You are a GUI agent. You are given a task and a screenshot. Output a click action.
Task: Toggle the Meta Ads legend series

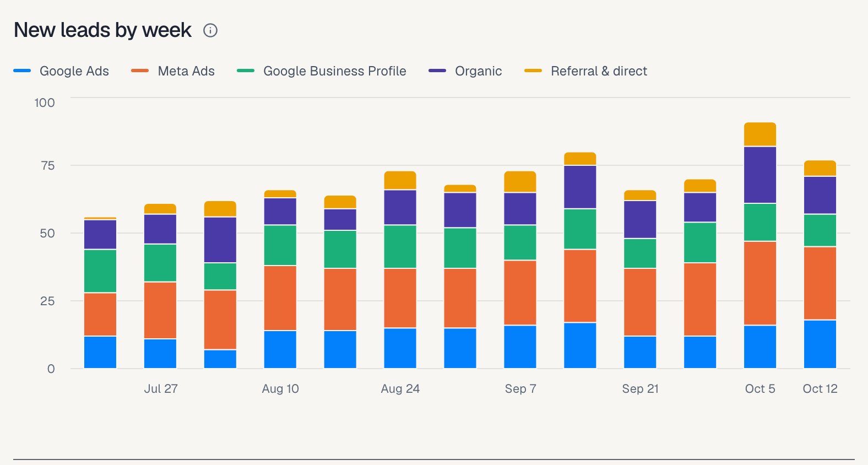coord(173,71)
